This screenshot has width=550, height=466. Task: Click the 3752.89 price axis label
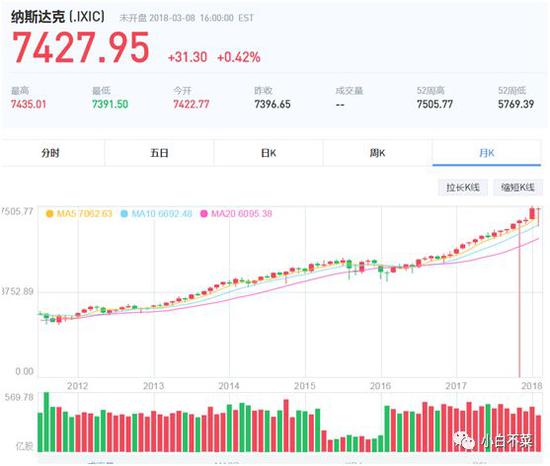[x=17, y=291]
